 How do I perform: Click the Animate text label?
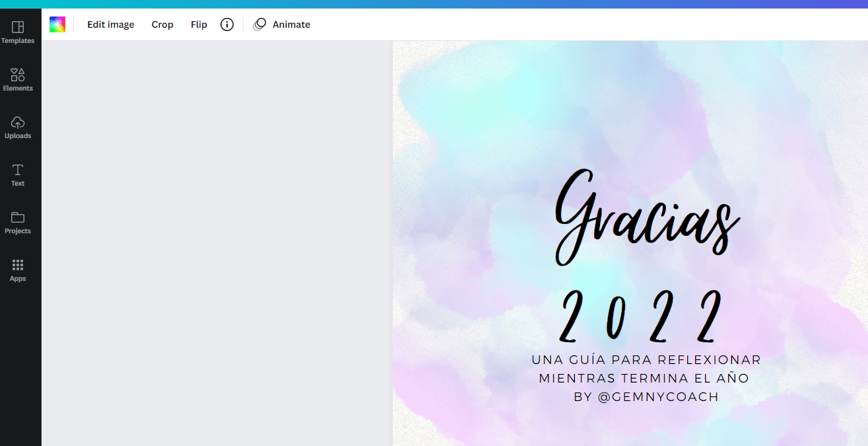[x=291, y=24]
